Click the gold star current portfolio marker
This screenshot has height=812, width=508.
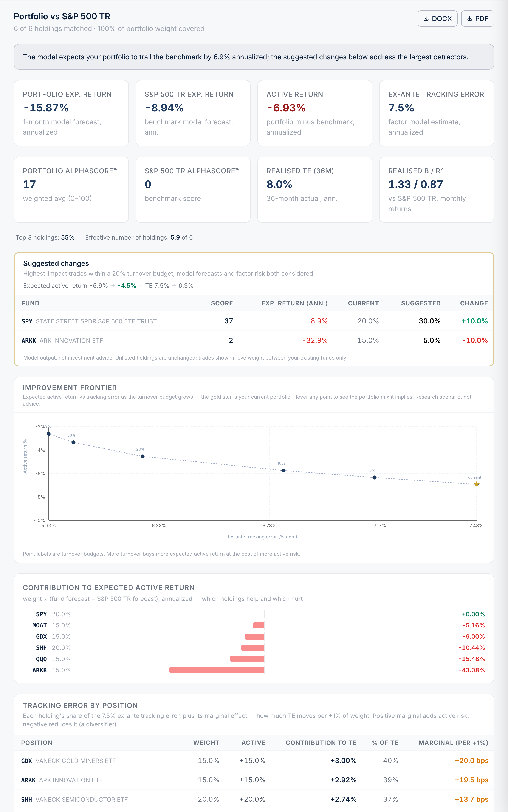click(476, 484)
